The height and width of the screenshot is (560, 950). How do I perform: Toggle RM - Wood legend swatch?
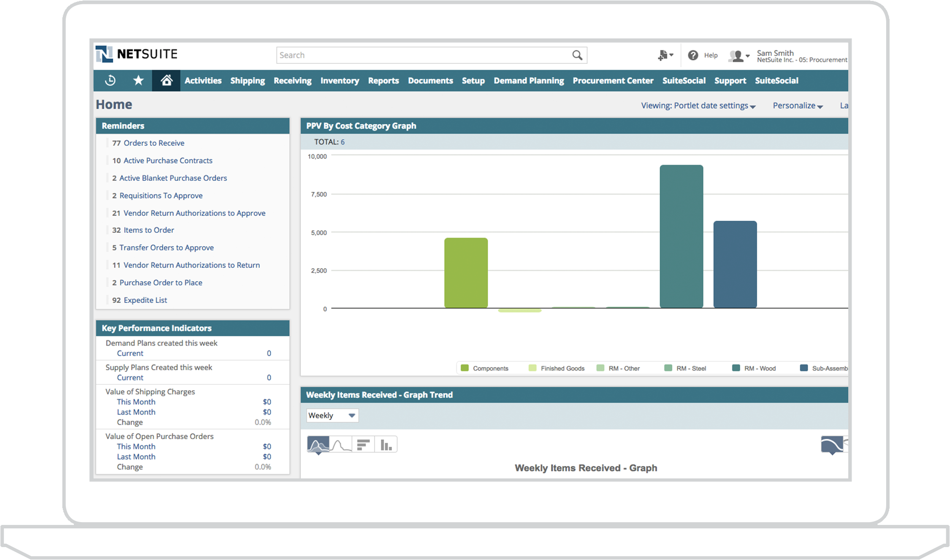736,368
